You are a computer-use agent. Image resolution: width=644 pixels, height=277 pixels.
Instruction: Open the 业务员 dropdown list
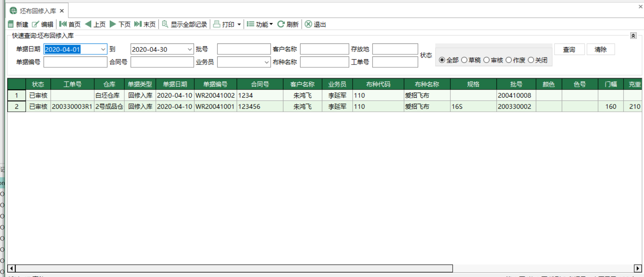[x=267, y=62]
